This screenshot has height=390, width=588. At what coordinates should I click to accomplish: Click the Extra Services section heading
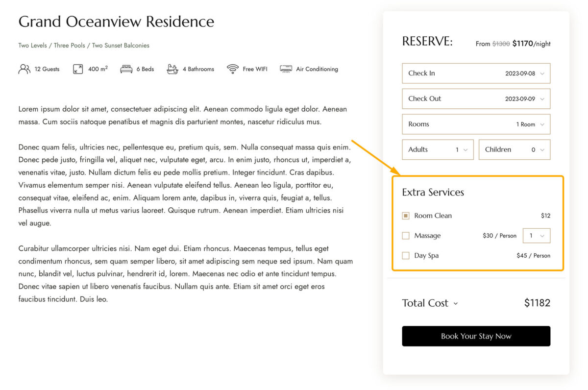[433, 192]
